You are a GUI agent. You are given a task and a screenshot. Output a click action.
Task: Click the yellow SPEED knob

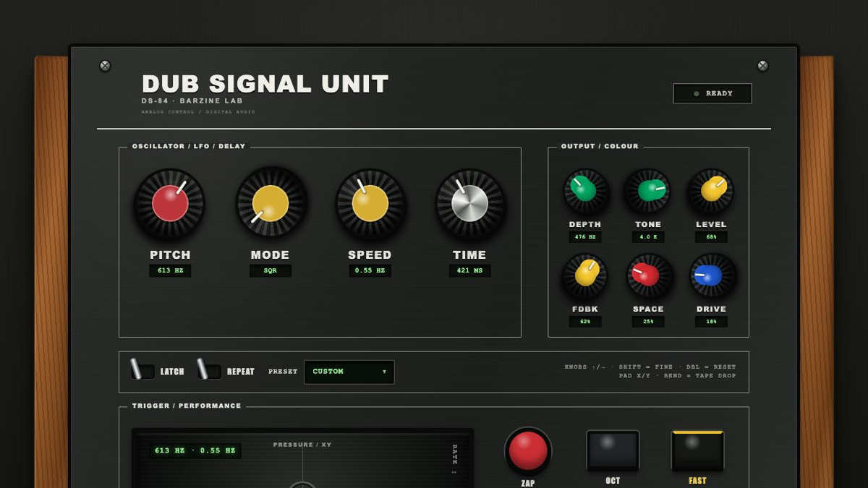click(370, 203)
